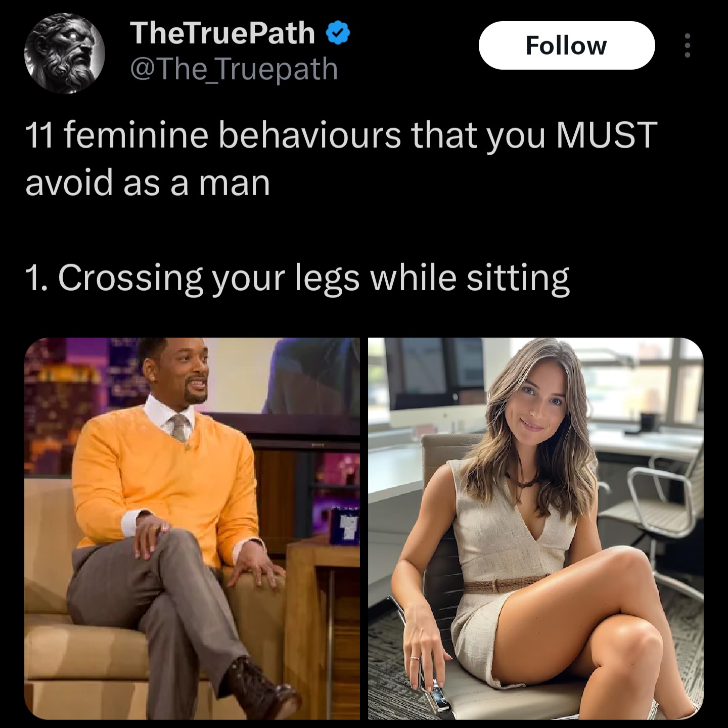This screenshot has height=728, width=728.
Task: Open the TheTruePath display name link
Action: tap(222, 33)
